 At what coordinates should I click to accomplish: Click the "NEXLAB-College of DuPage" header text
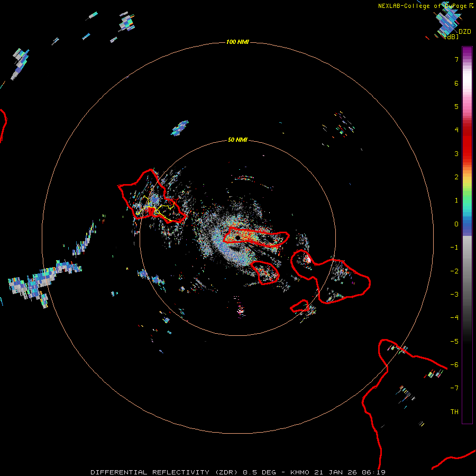[424, 6]
